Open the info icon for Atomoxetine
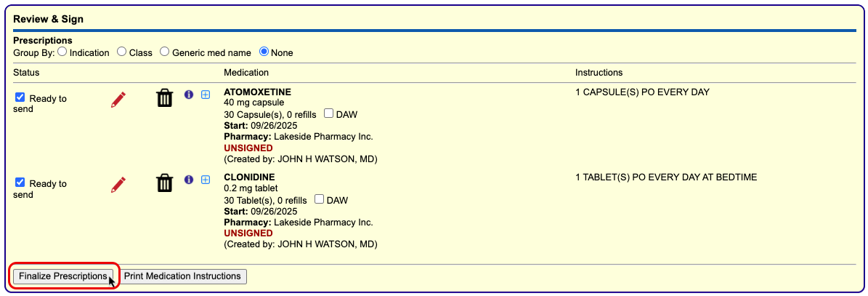 click(x=189, y=95)
